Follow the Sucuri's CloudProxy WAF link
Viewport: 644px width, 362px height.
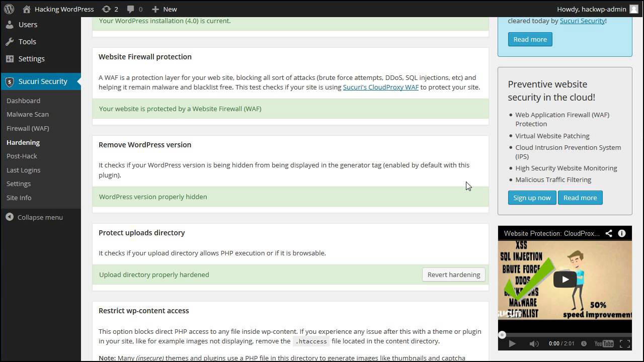[x=380, y=87]
